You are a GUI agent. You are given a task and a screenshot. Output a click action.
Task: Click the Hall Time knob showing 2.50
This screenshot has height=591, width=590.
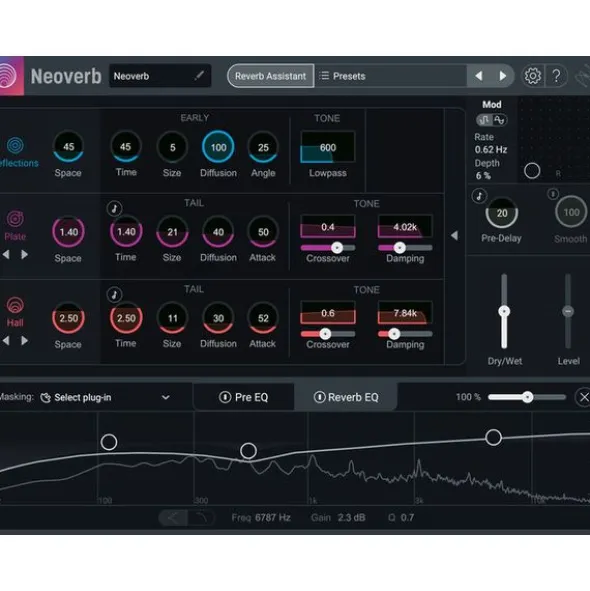pos(126,318)
